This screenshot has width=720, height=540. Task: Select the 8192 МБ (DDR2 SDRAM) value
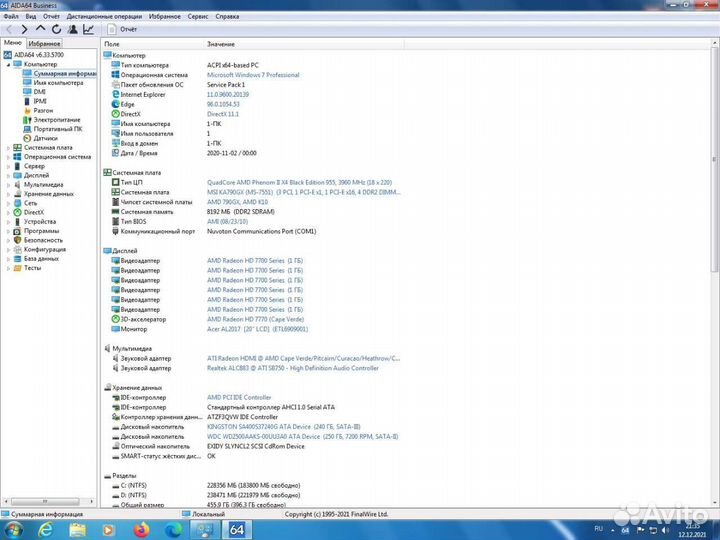241,212
